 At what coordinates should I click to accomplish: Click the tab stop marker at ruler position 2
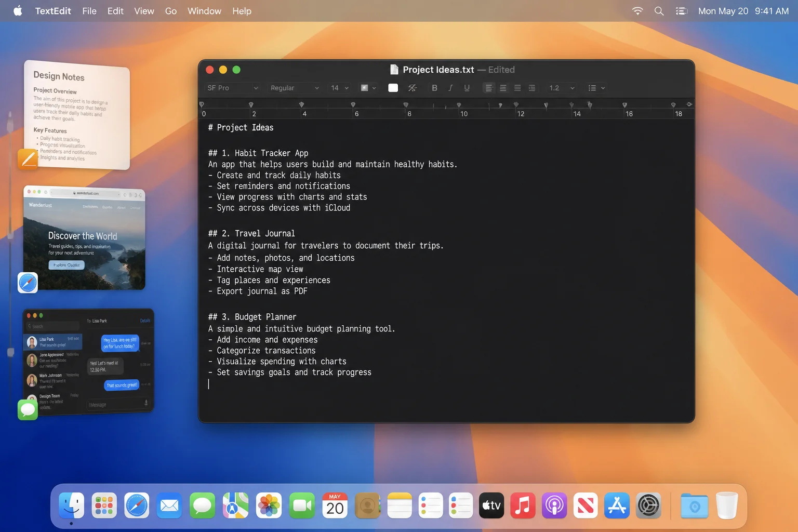(x=251, y=105)
